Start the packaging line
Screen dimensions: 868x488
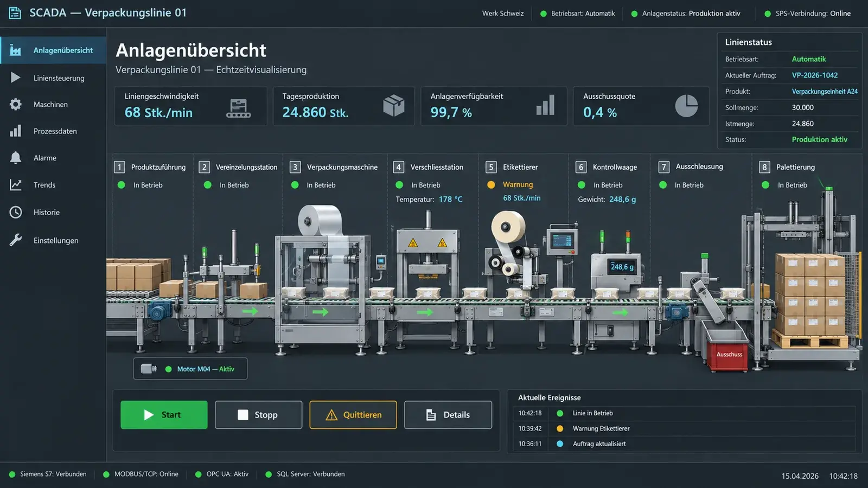[164, 415]
